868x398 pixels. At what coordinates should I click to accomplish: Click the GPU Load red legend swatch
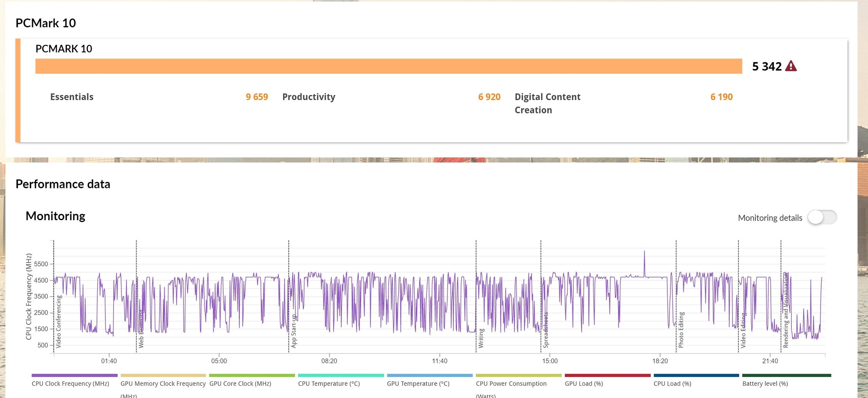pos(607,375)
